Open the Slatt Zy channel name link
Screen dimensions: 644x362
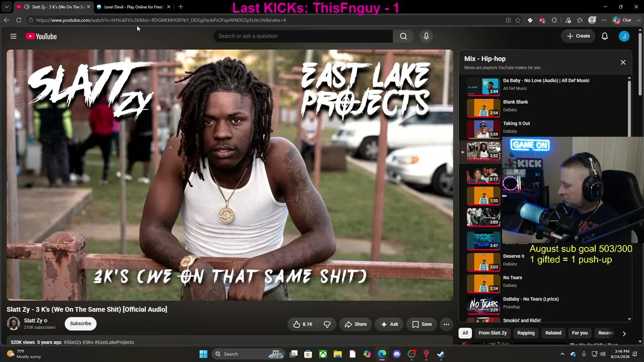pyautogui.click(x=33, y=321)
